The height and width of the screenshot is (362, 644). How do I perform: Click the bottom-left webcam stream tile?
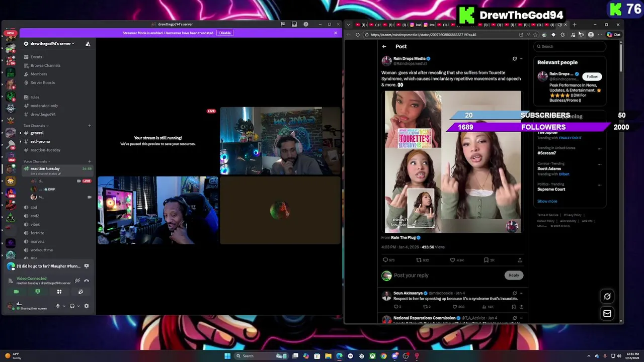click(x=158, y=210)
